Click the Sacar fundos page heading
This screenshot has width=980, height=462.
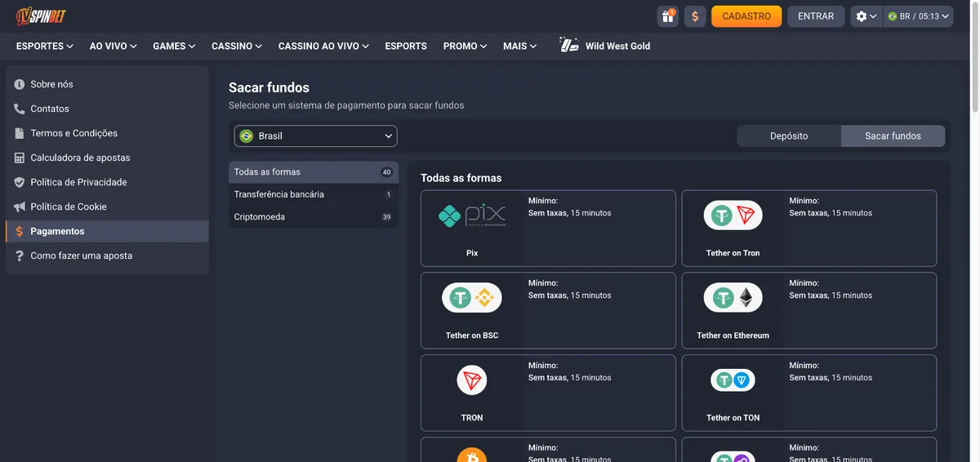(x=269, y=87)
